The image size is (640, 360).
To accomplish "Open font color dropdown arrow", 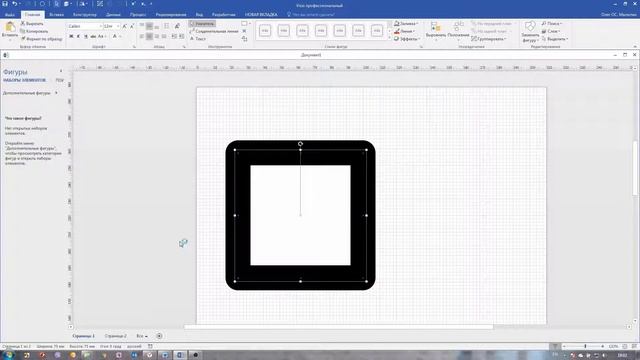I will coord(120,36).
